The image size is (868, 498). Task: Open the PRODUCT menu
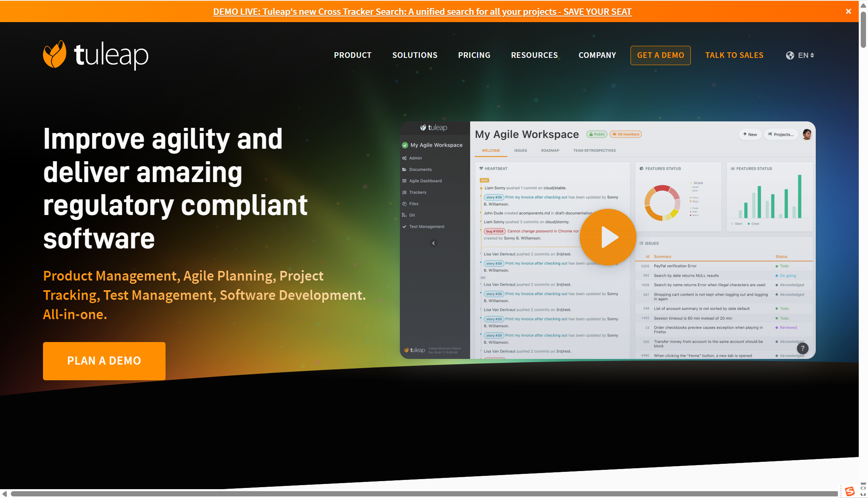tap(352, 55)
